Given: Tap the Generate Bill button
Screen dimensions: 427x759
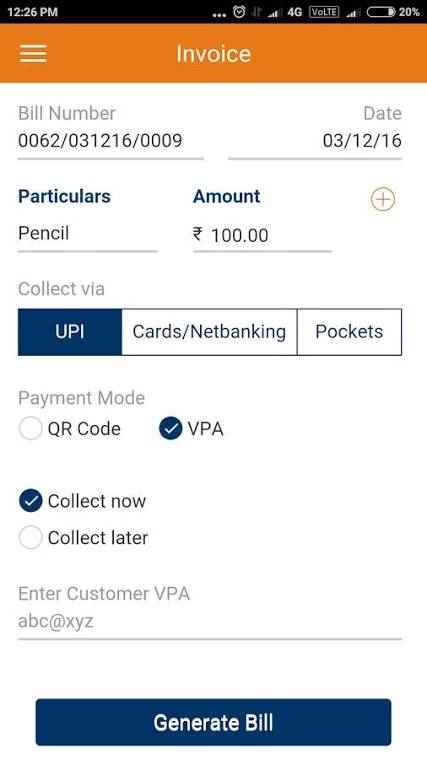Looking at the screenshot, I should pyautogui.click(x=214, y=722).
